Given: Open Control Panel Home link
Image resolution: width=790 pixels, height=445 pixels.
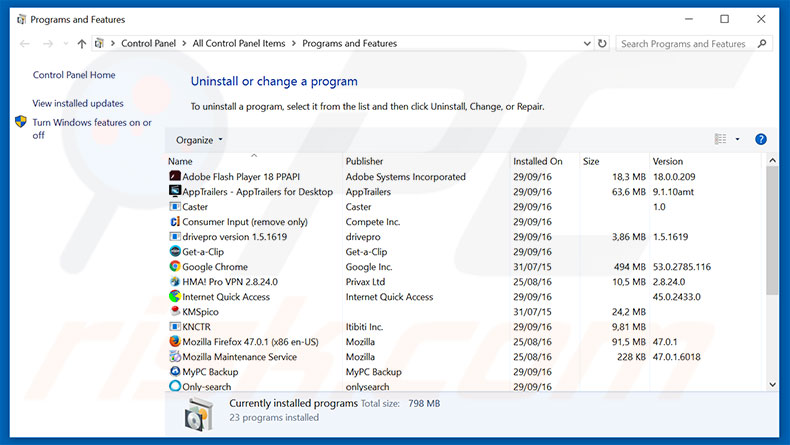Looking at the screenshot, I should point(74,75).
